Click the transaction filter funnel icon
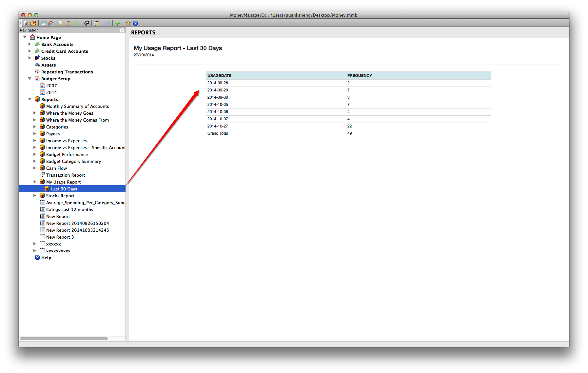Viewport: 588px width, 373px height. (x=87, y=23)
